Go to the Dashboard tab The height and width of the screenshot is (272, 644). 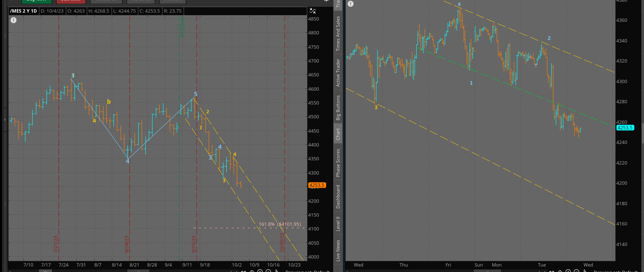[338, 197]
